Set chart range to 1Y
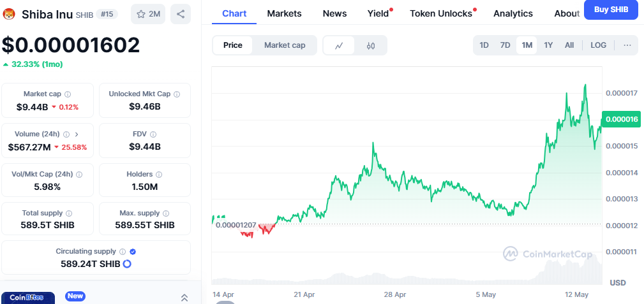The width and height of the screenshot is (644, 304). click(548, 45)
